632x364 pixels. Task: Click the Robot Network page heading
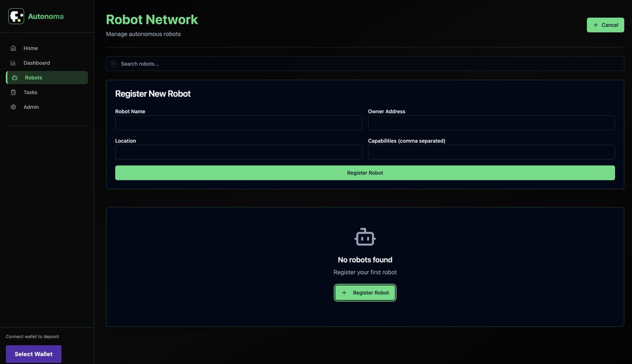[152, 19]
